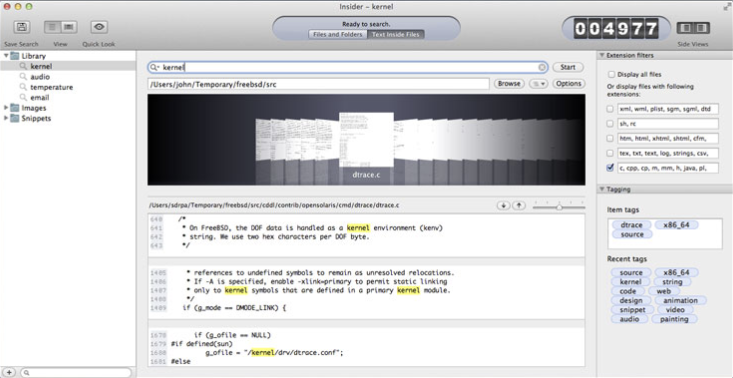Check the htm, html, xhtml extensions filter

(x=611, y=138)
